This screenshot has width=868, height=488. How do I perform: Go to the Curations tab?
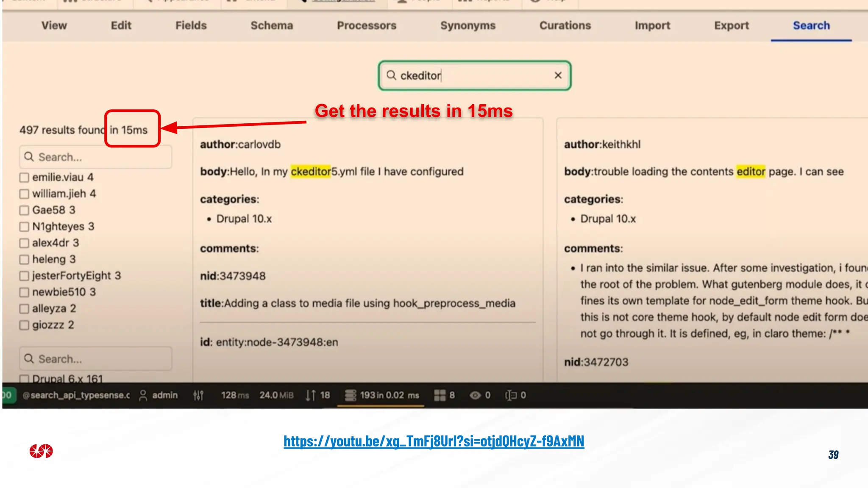[x=565, y=25]
